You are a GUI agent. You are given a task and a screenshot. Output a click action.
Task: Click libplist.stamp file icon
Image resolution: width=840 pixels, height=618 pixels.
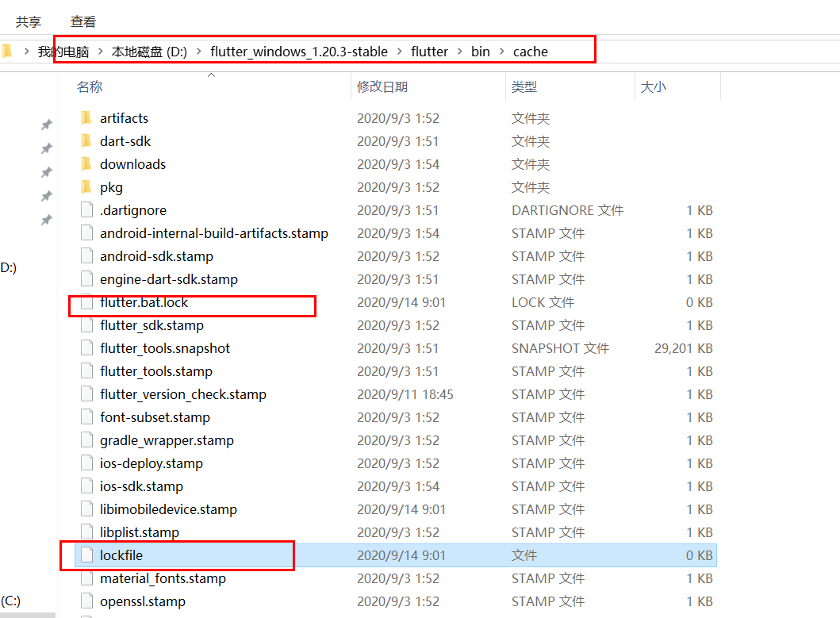86,532
